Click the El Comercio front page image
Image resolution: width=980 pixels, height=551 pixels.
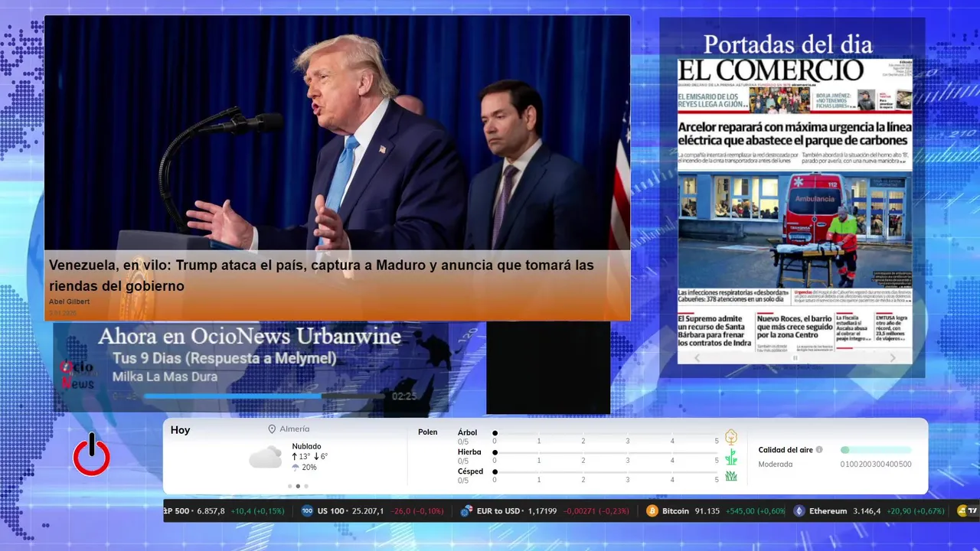pyautogui.click(x=795, y=210)
